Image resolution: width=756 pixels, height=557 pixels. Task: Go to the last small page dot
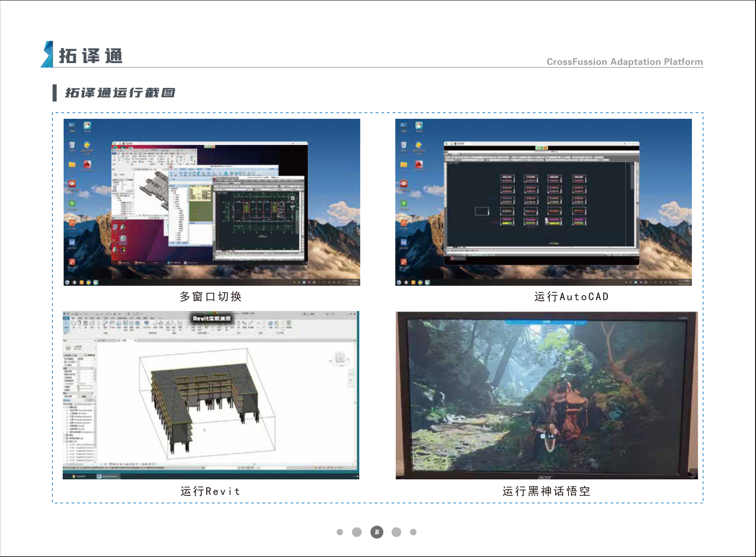click(413, 532)
